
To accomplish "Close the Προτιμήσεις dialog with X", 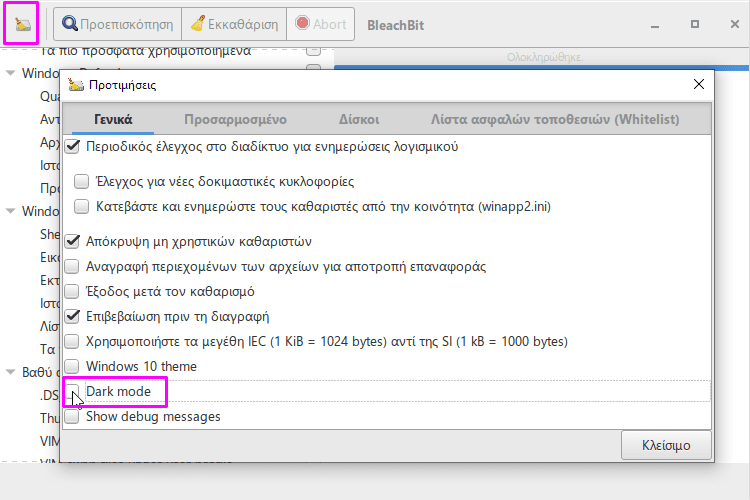I will tap(699, 84).
